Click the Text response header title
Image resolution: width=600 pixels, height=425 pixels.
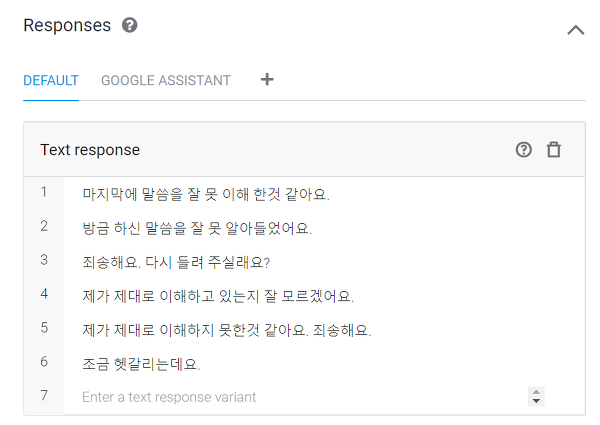coord(90,150)
